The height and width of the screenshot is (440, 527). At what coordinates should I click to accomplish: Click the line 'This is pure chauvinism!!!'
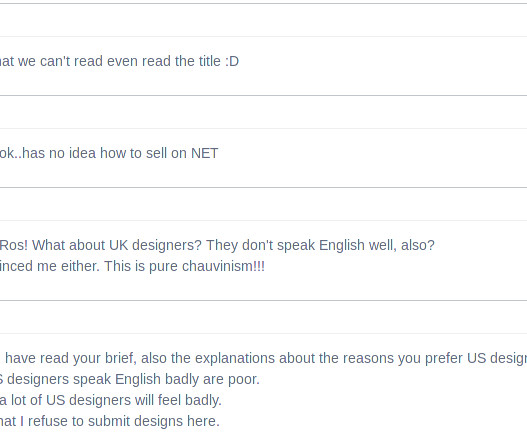click(x=185, y=266)
